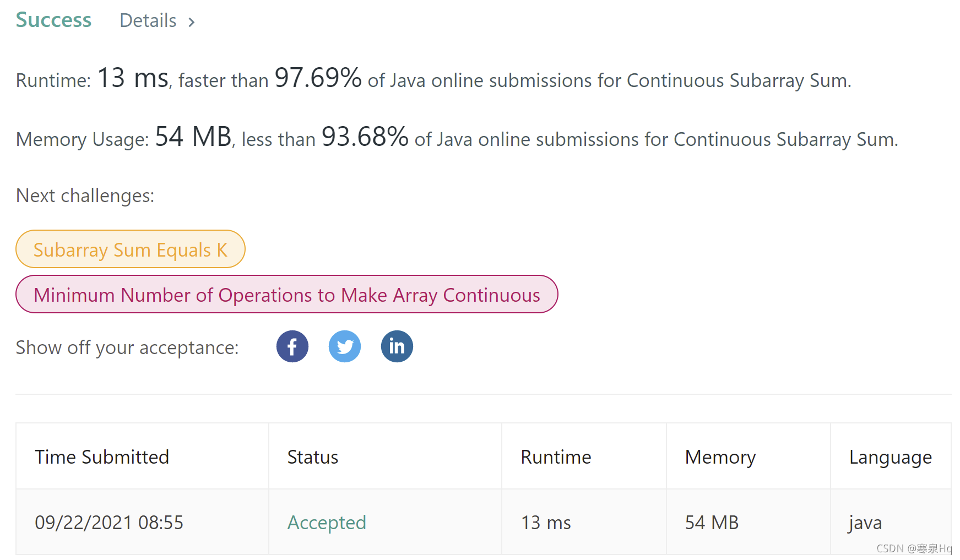Viewport: 960px width, 560px height.
Task: Click the 13 ms runtime table cell
Action: [x=546, y=522]
